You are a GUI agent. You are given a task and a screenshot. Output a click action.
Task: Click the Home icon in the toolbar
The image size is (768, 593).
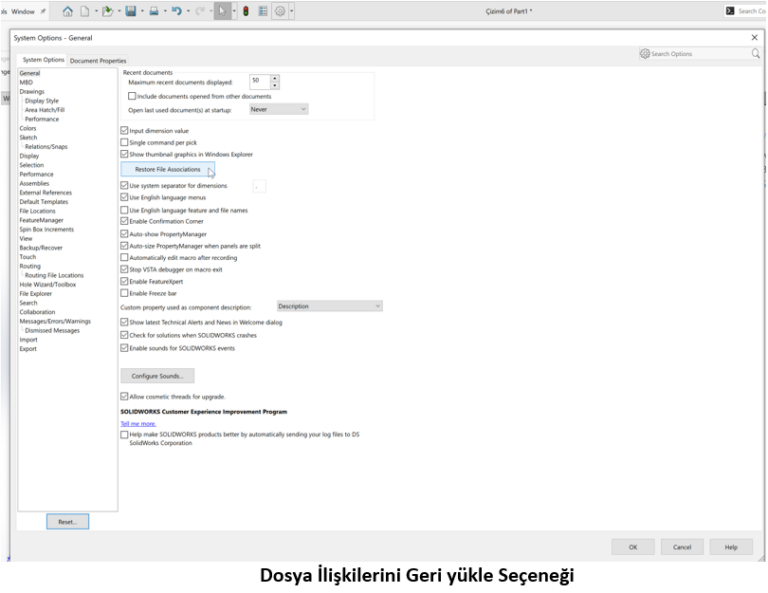pyautogui.click(x=68, y=11)
